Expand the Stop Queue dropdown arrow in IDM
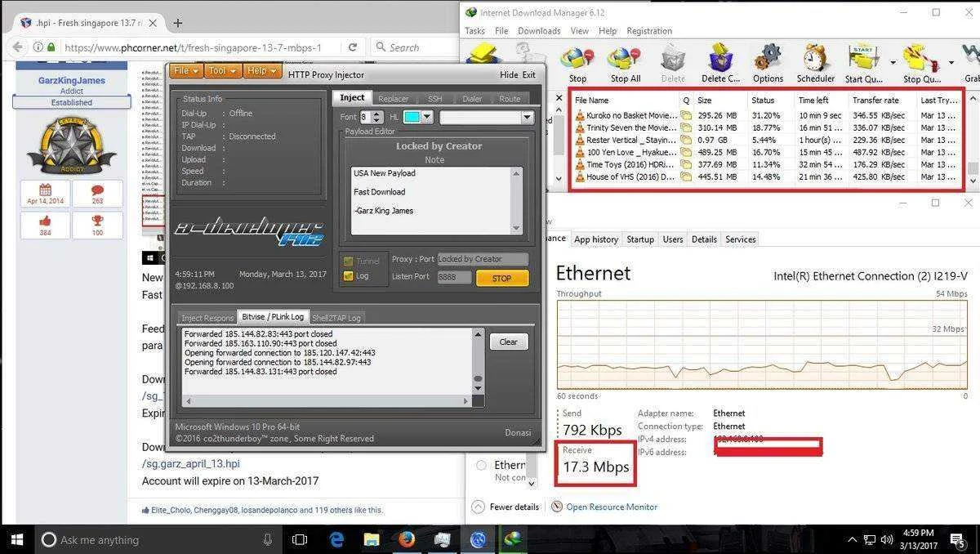Image resolution: width=980 pixels, height=554 pixels. (x=951, y=62)
